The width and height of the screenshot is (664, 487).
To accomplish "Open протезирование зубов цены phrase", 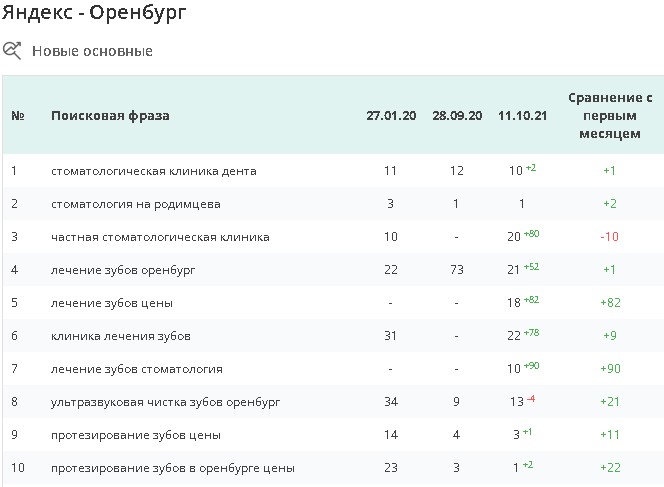I will pos(135,435).
